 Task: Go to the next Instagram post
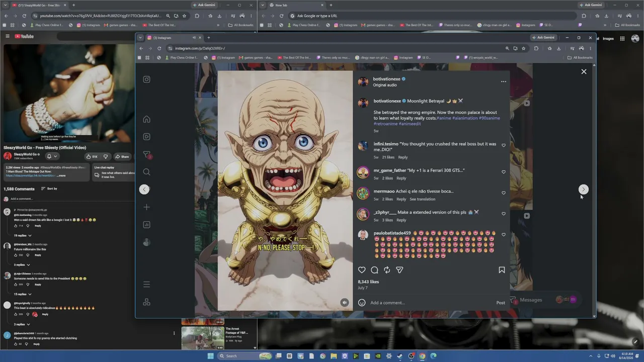[583, 189]
